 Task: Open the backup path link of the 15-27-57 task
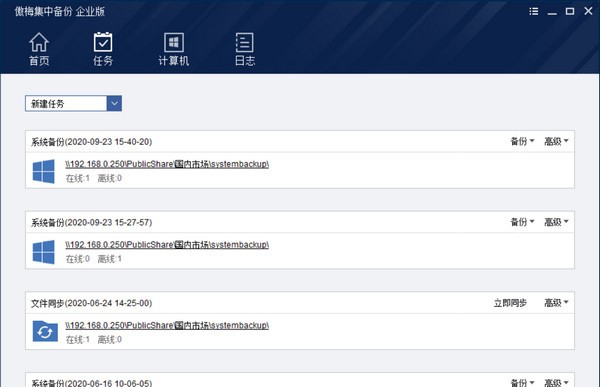point(167,245)
